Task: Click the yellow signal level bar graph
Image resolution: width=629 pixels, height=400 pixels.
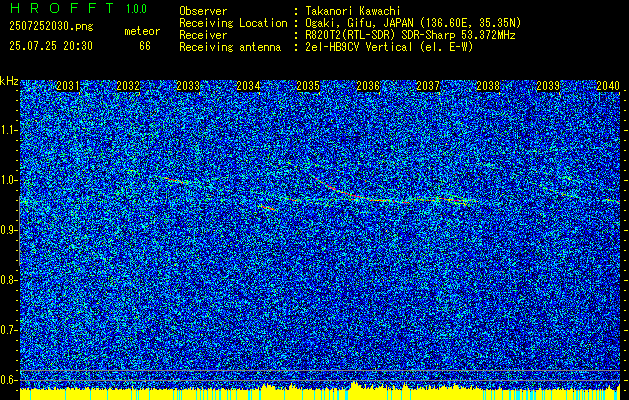Action: point(320,393)
